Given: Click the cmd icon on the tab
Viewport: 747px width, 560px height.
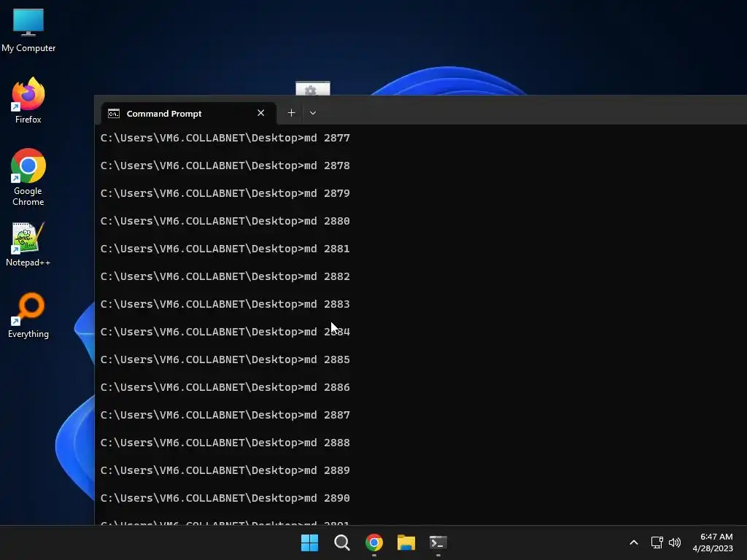Looking at the screenshot, I should click(113, 113).
